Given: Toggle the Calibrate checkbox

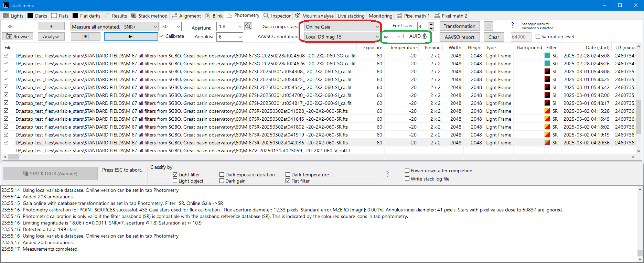Looking at the screenshot, I should [162, 36].
